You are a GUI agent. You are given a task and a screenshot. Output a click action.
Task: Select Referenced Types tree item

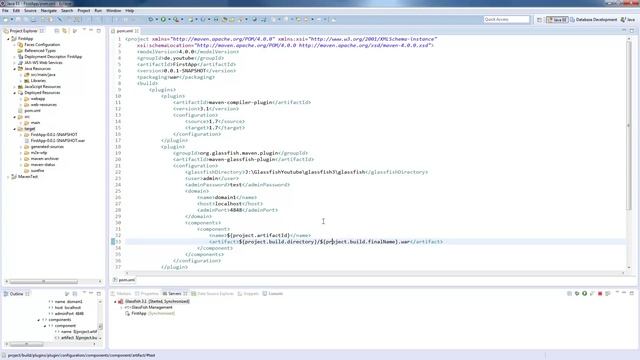pyautogui.click(x=40, y=51)
